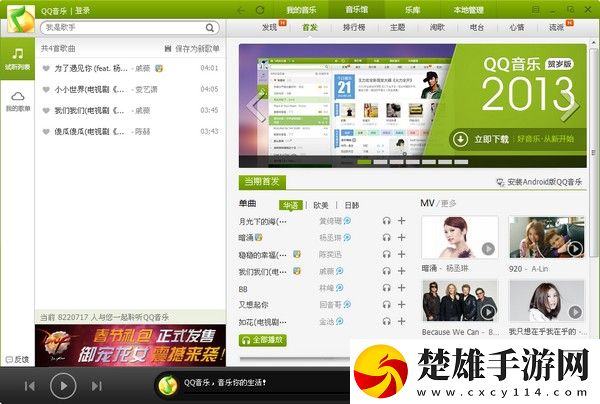This screenshot has width=600, height=404.
Task: Like the song 我们我们 in playlist heart
Action: 46,111
